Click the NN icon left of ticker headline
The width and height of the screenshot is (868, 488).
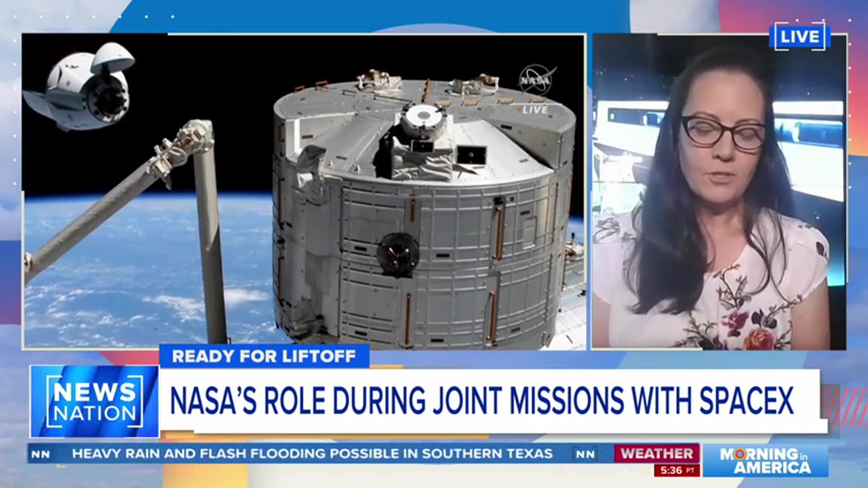(40, 454)
